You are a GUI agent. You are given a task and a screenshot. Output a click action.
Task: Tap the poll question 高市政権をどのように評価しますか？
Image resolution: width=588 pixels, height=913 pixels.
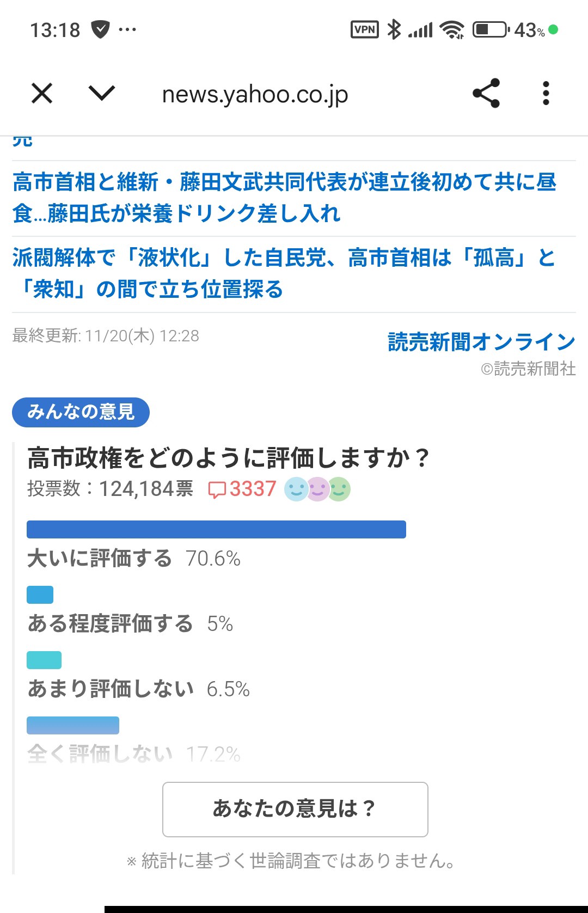(229, 458)
